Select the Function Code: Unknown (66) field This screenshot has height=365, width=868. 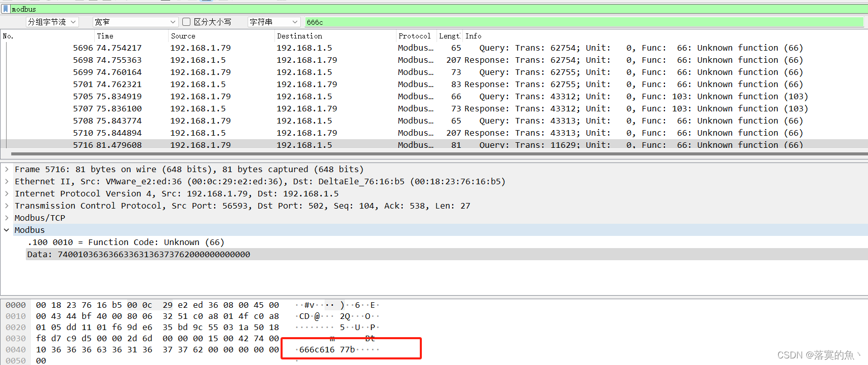point(126,242)
